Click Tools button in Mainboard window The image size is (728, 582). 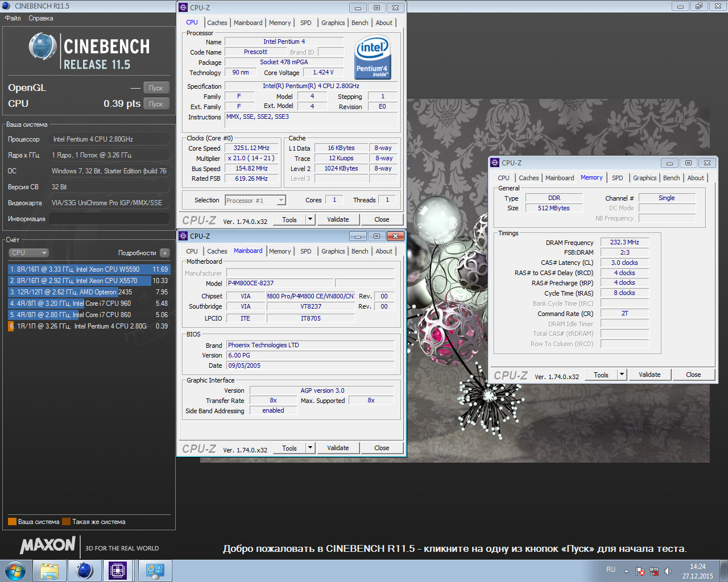289,448
